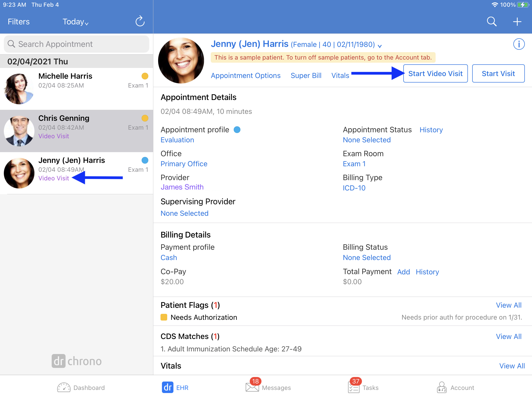This screenshot has width=532, height=399.
Task: Click the Search Appointment input field
Action: [x=76, y=44]
